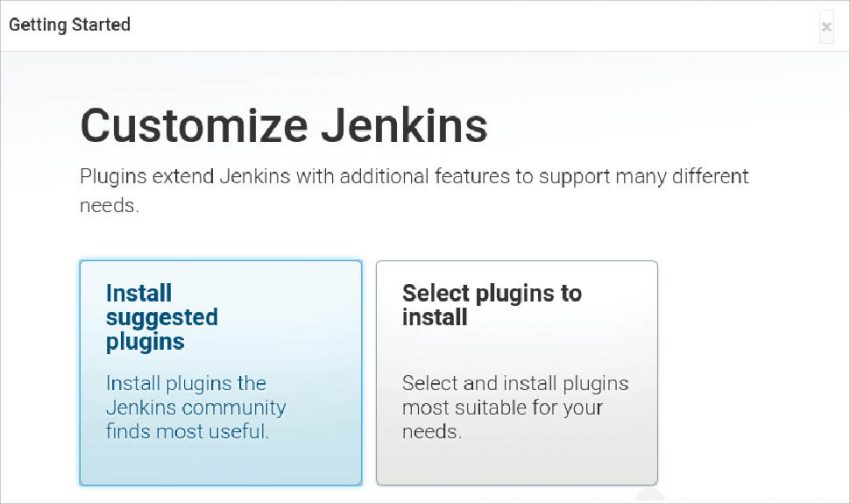Viewport: 850px width, 504px height.
Task: Click the 'Jenkins community finds most useful' description
Action: [x=195, y=408]
